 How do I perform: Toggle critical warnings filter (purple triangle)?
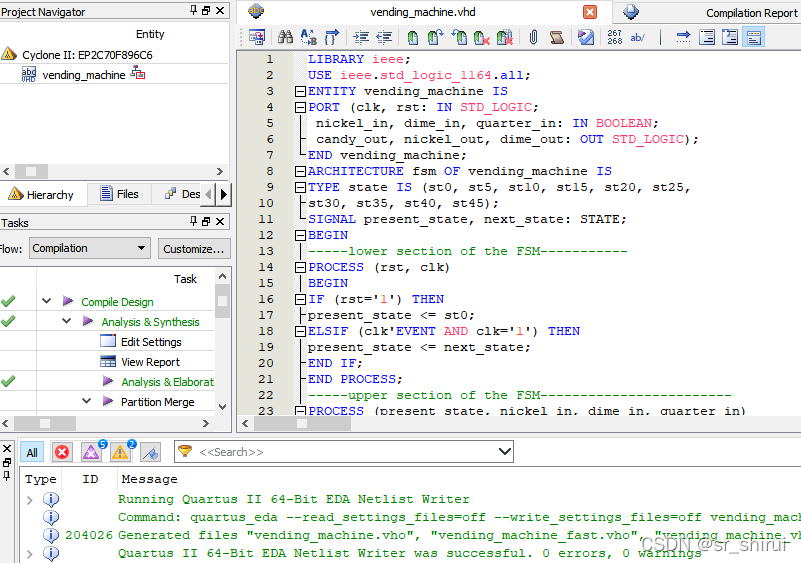(x=91, y=452)
